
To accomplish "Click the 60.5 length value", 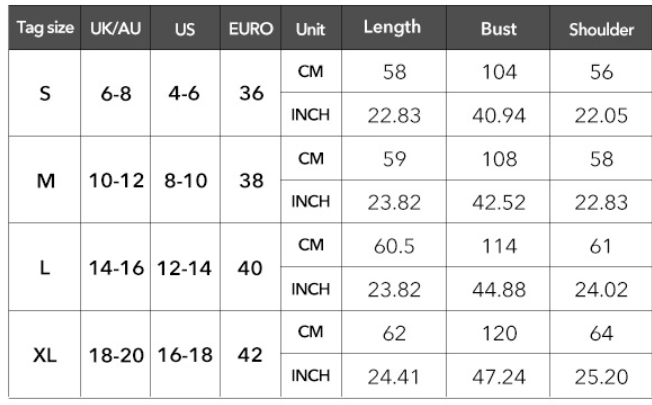I will (x=394, y=245).
